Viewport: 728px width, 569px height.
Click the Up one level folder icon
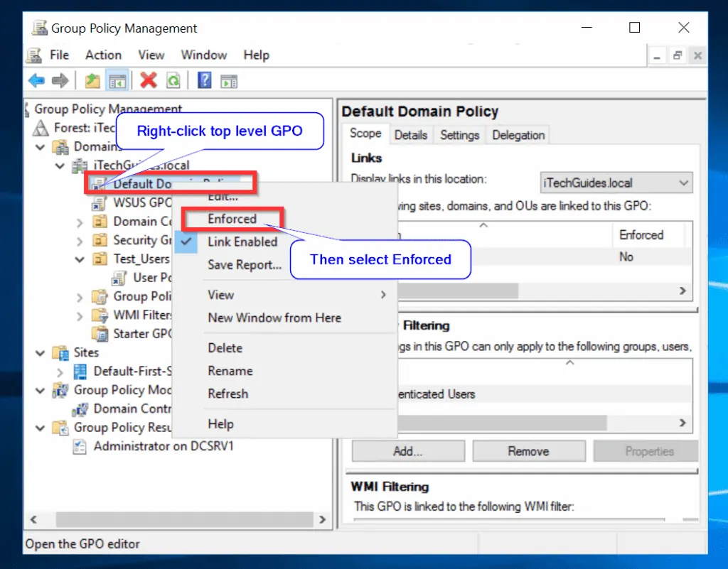[92, 81]
